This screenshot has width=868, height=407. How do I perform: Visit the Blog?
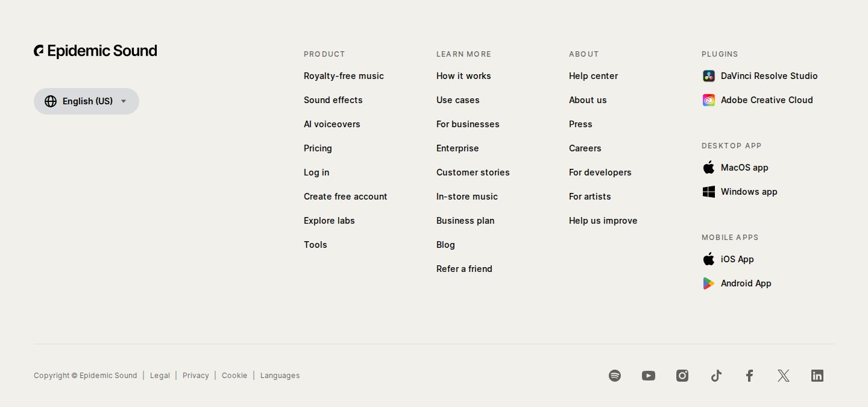[x=445, y=245]
